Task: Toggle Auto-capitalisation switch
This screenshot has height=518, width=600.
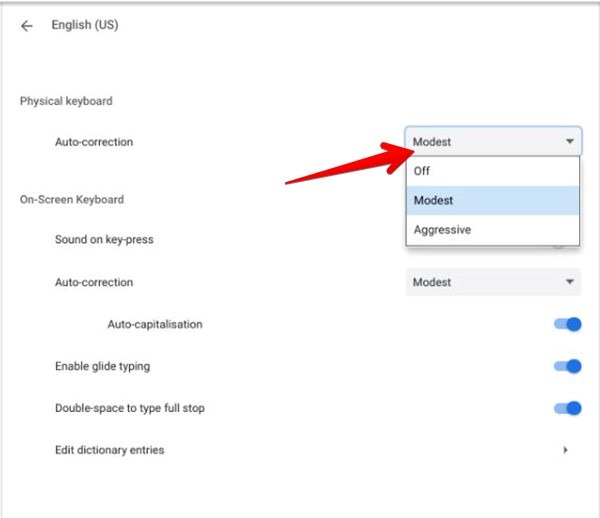Action: tap(568, 324)
